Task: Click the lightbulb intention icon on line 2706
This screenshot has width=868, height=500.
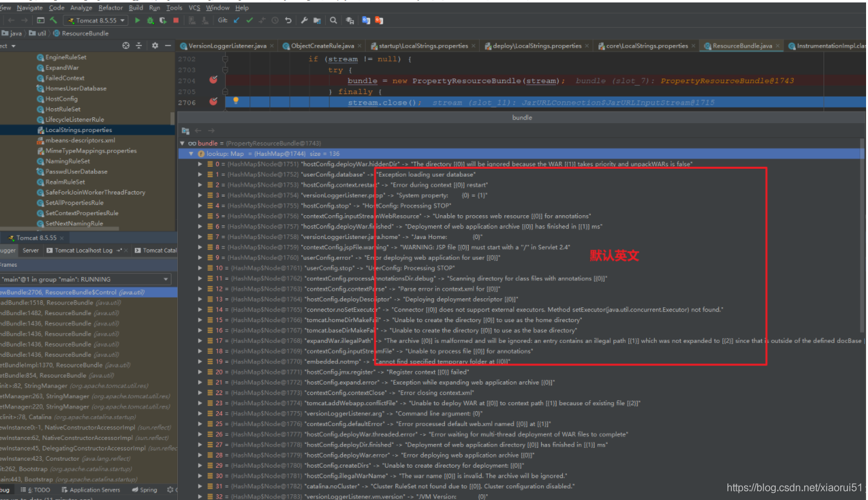Action: pyautogui.click(x=236, y=101)
